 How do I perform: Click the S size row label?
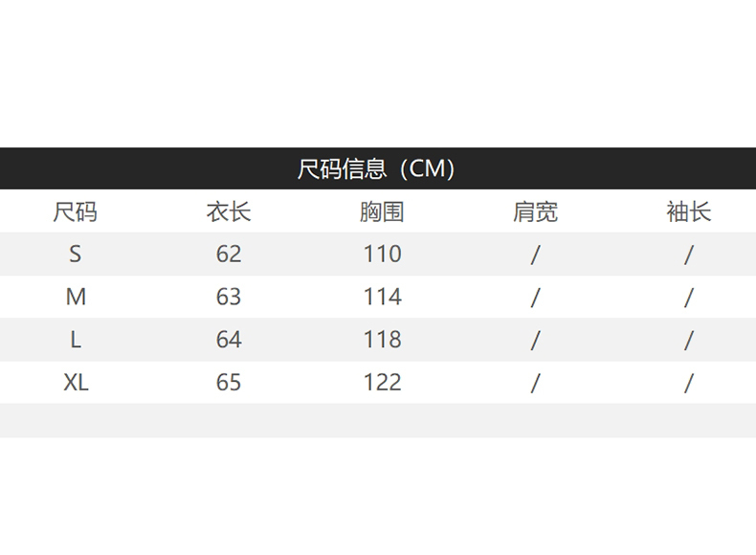(x=76, y=255)
